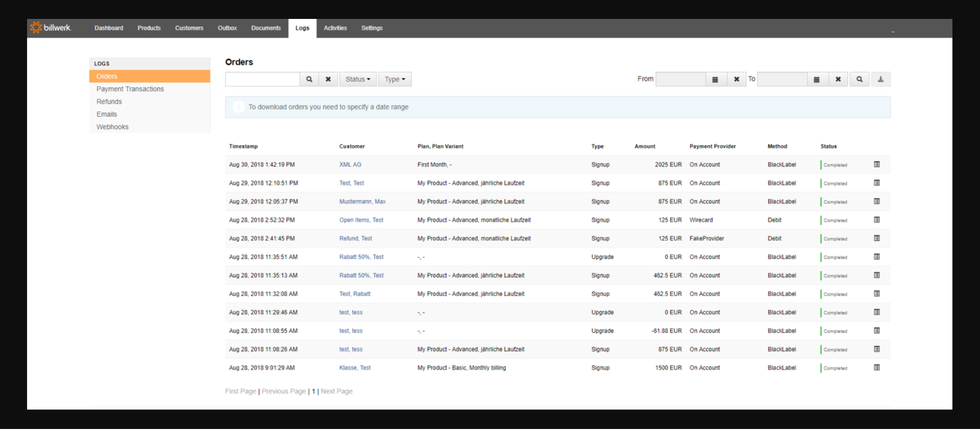
Task: Open details icon for Klasse, Test order
Action: [877, 368]
